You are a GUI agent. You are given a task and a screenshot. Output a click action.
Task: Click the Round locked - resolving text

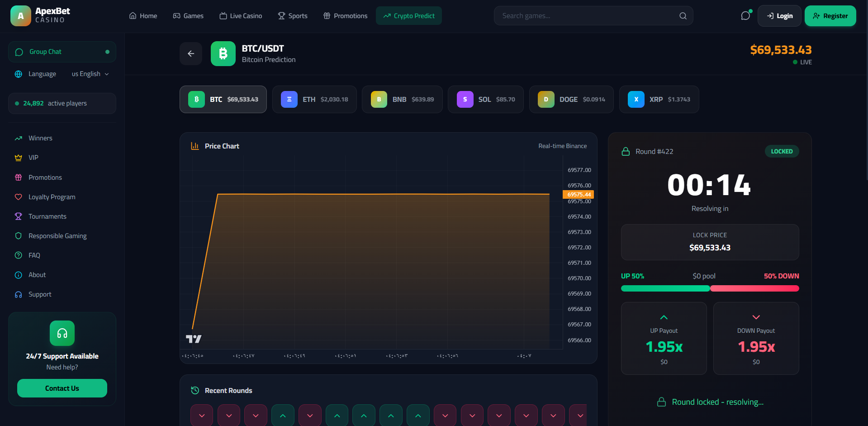coord(717,402)
